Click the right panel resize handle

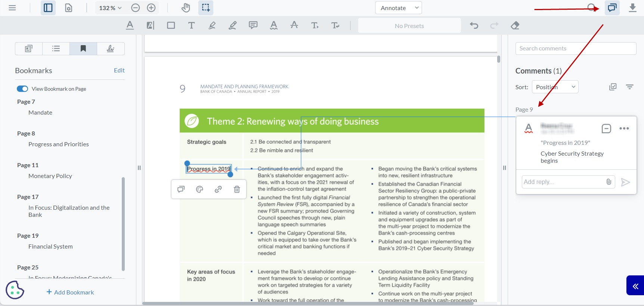click(x=504, y=168)
